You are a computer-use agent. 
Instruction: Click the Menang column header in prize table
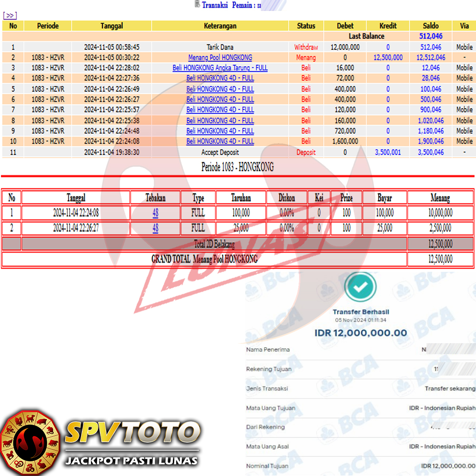(x=440, y=198)
